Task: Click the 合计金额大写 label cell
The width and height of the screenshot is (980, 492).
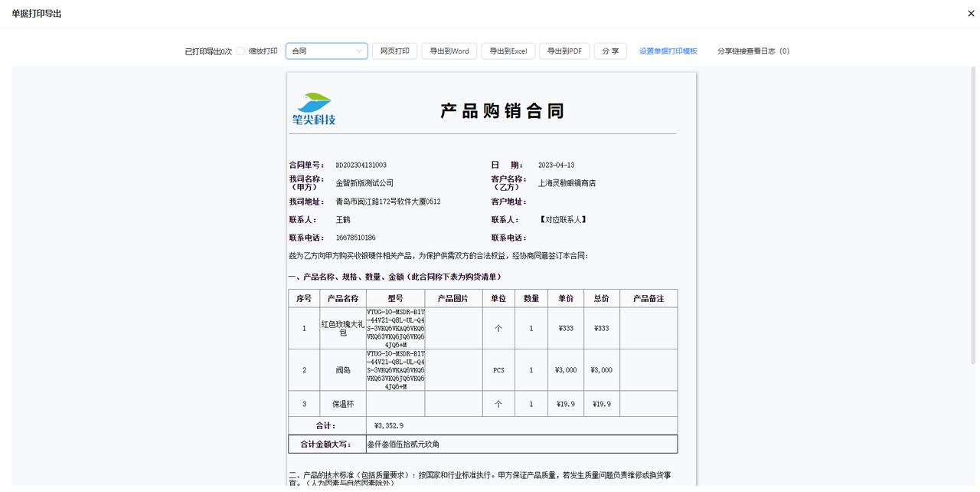Action: tap(328, 444)
